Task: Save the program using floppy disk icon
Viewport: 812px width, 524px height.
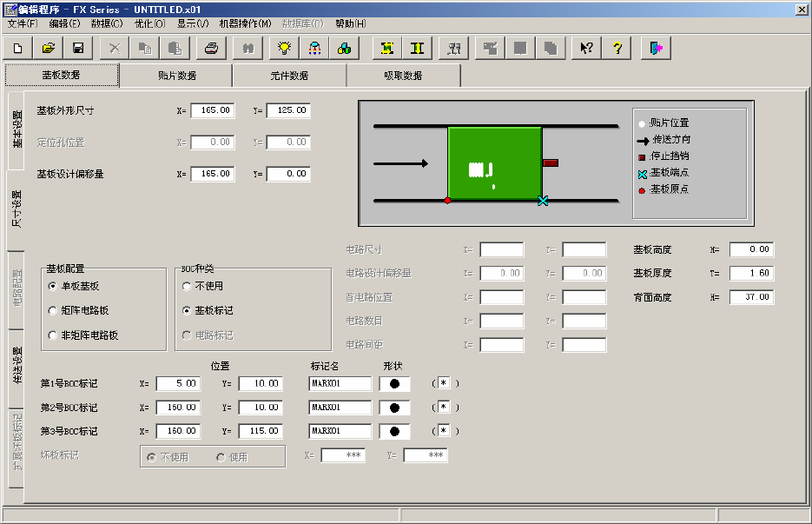Action: click(78, 49)
